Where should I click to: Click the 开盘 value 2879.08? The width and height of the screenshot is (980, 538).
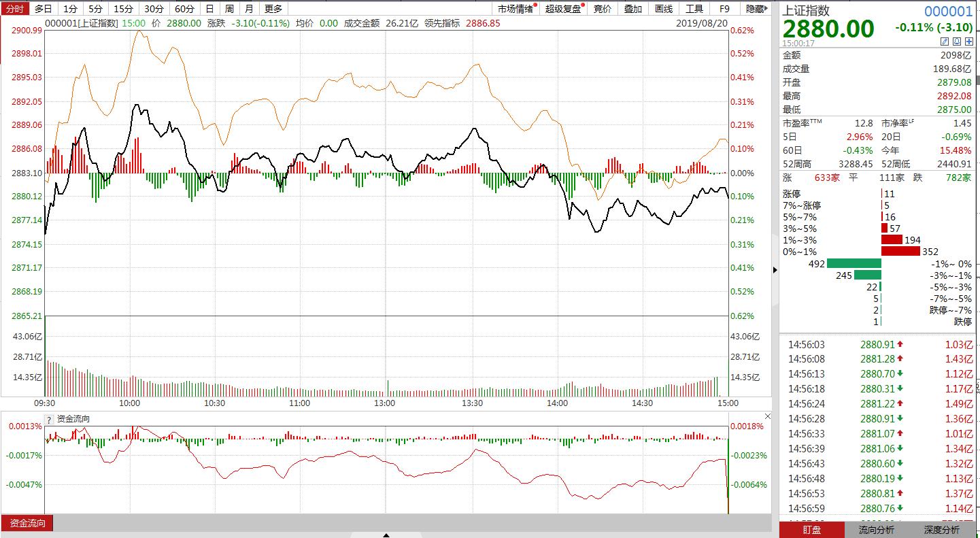coord(953,82)
